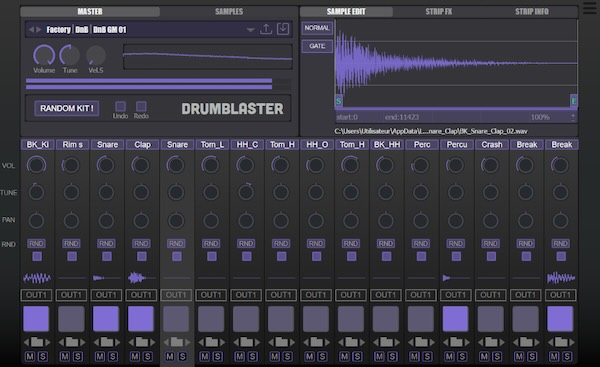Click the Undo square icon
600x367 pixels.
click(121, 106)
